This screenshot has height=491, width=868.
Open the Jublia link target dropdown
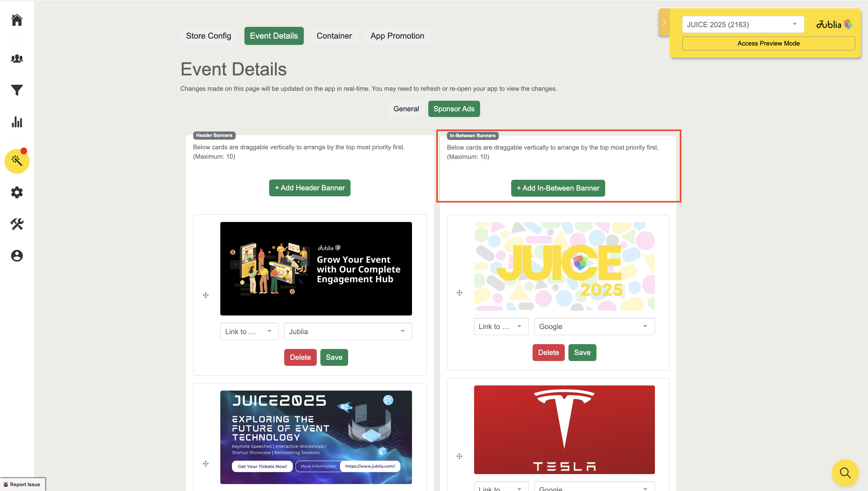coord(348,331)
